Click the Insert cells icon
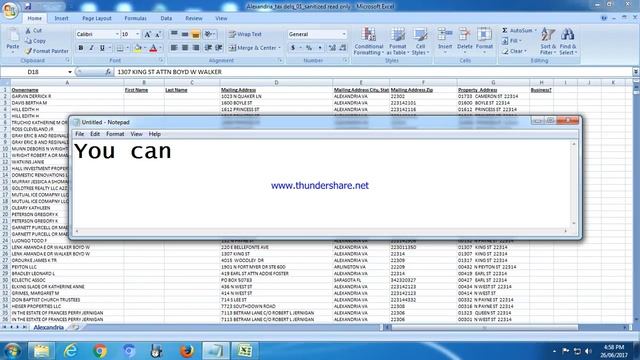640x360 pixels. (x=445, y=34)
